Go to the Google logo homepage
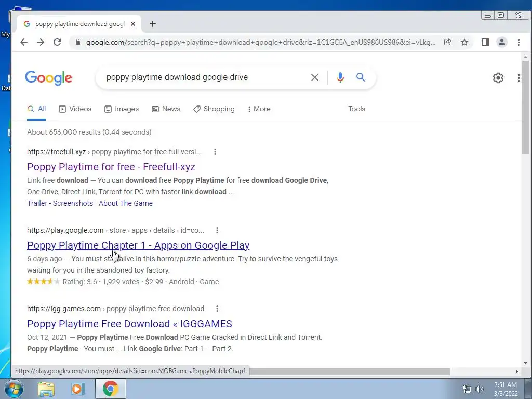 pos(48,78)
